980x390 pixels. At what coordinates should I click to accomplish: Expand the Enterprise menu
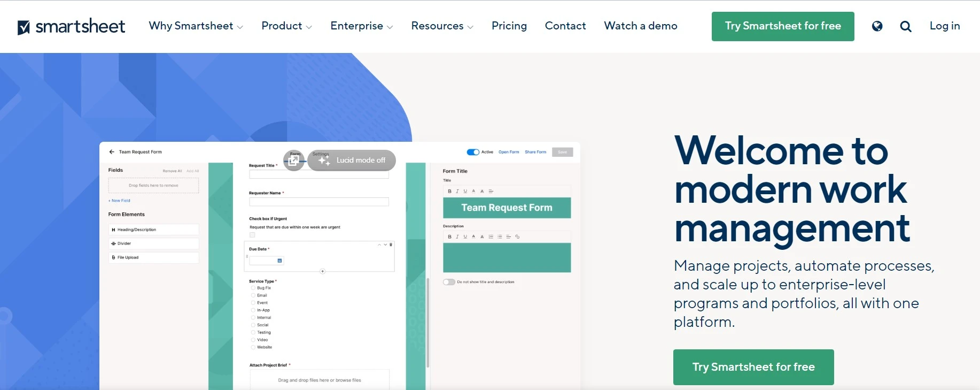362,26
